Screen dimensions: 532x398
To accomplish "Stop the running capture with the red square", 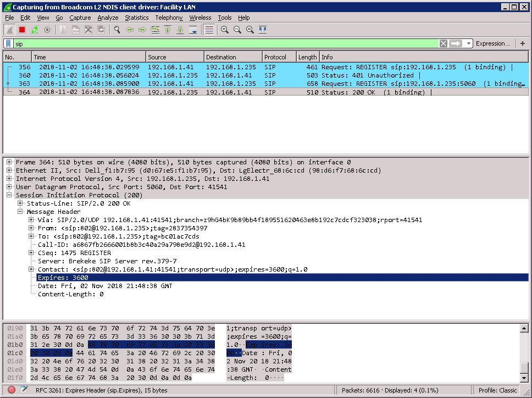I will pos(22,30).
